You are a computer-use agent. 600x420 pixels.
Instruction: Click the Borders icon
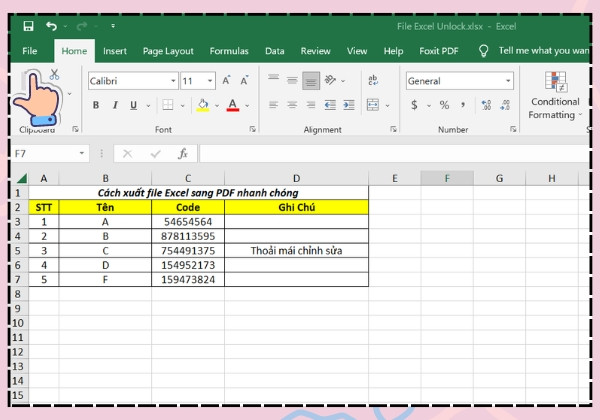click(x=168, y=105)
